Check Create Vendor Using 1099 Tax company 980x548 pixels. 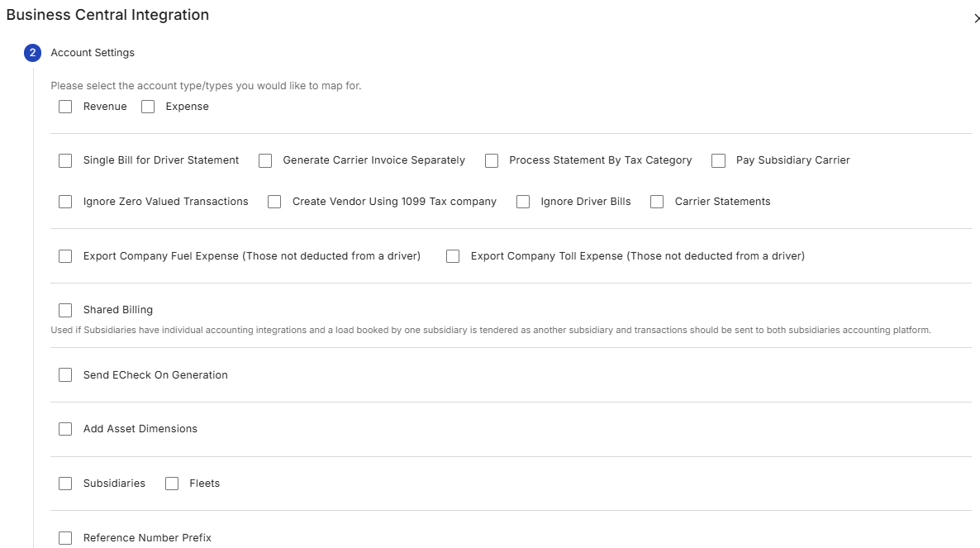tap(274, 202)
